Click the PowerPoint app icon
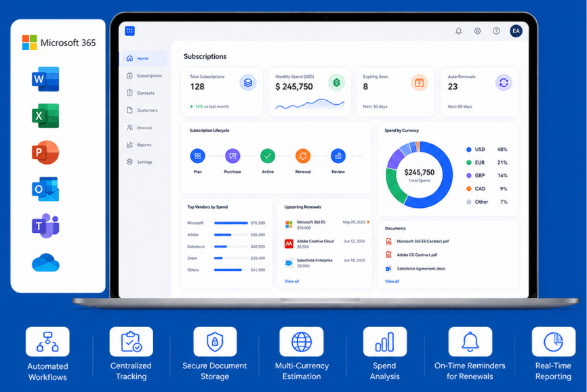587x392 pixels. tap(45, 152)
